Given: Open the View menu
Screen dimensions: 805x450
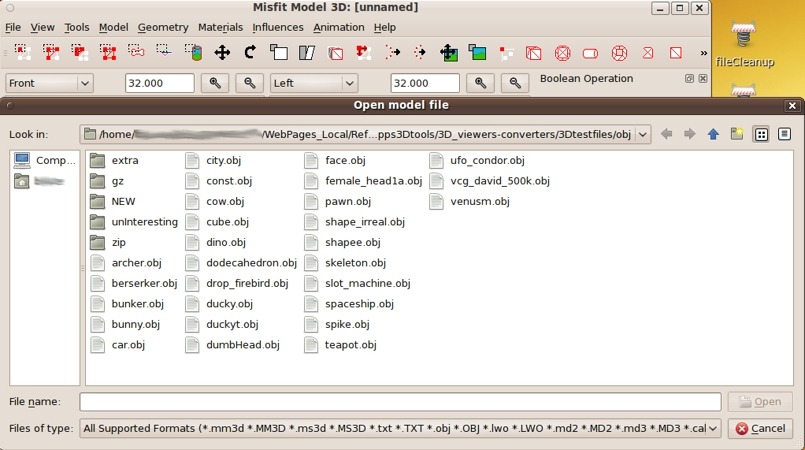Looking at the screenshot, I should point(42,27).
